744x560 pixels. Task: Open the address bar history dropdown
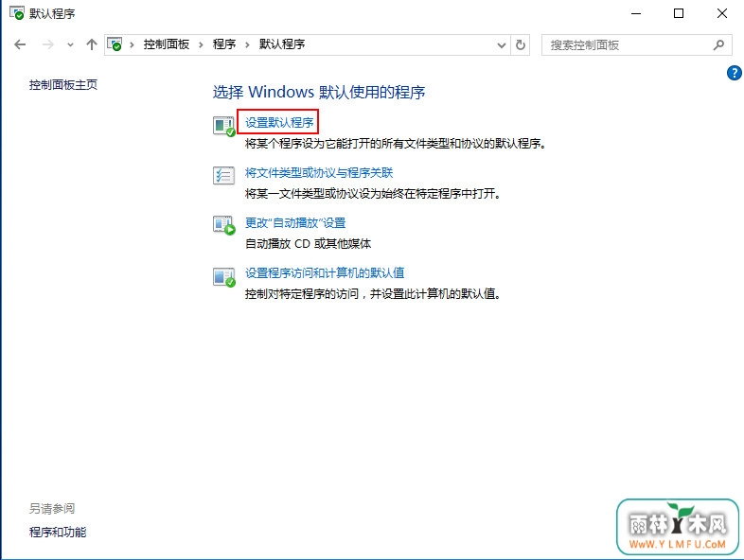tap(501, 45)
